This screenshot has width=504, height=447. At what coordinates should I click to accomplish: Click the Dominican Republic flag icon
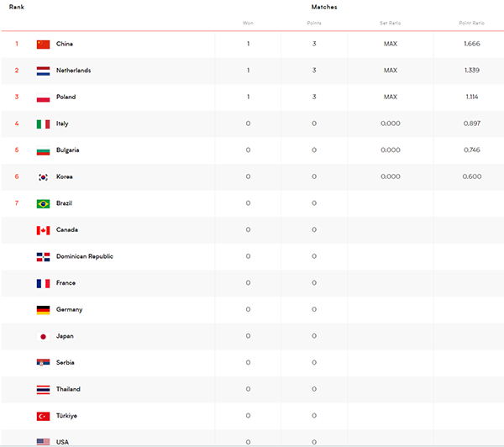(x=43, y=256)
